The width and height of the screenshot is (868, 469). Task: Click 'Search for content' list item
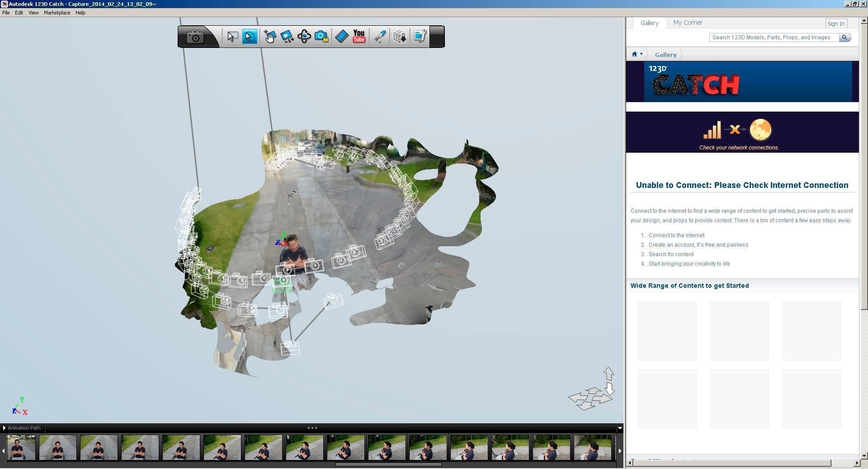[671, 254]
